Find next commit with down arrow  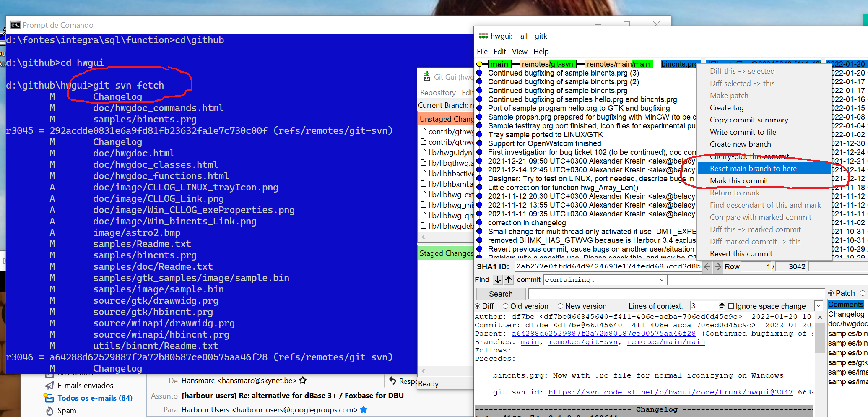(x=497, y=279)
